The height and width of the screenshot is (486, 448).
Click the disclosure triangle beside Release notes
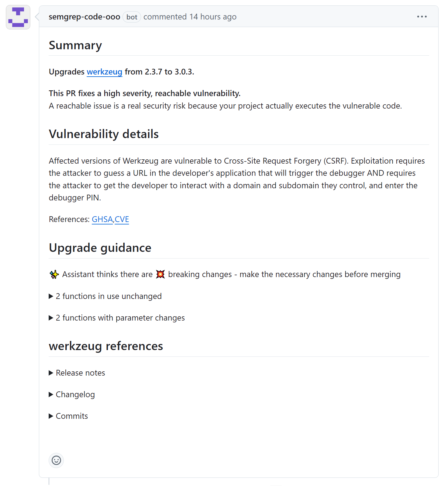pyautogui.click(x=51, y=373)
